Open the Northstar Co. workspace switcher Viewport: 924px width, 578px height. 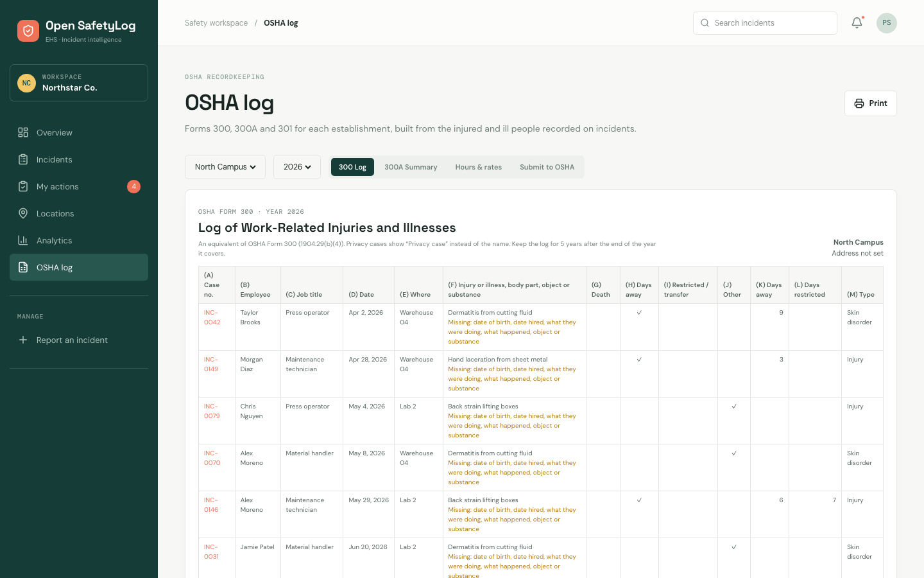(x=79, y=83)
